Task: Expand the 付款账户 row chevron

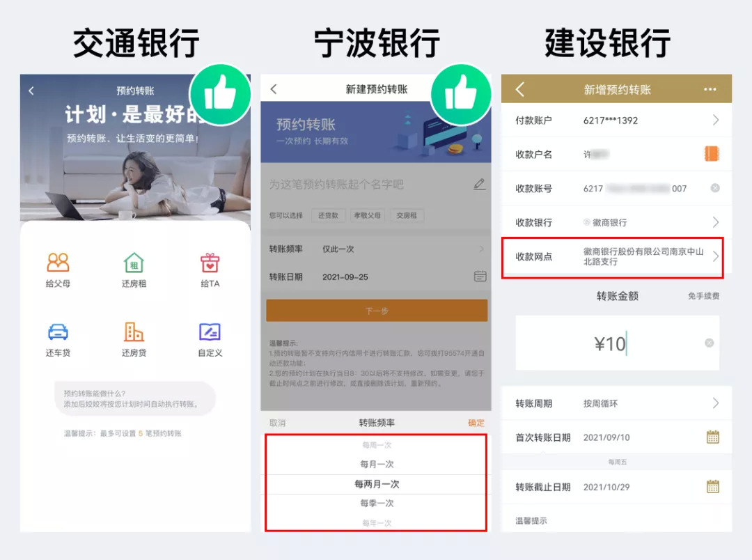Action: pos(716,120)
